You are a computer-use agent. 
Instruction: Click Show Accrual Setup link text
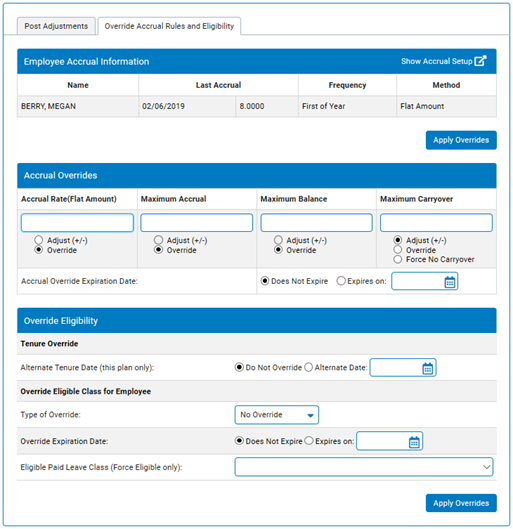point(436,61)
